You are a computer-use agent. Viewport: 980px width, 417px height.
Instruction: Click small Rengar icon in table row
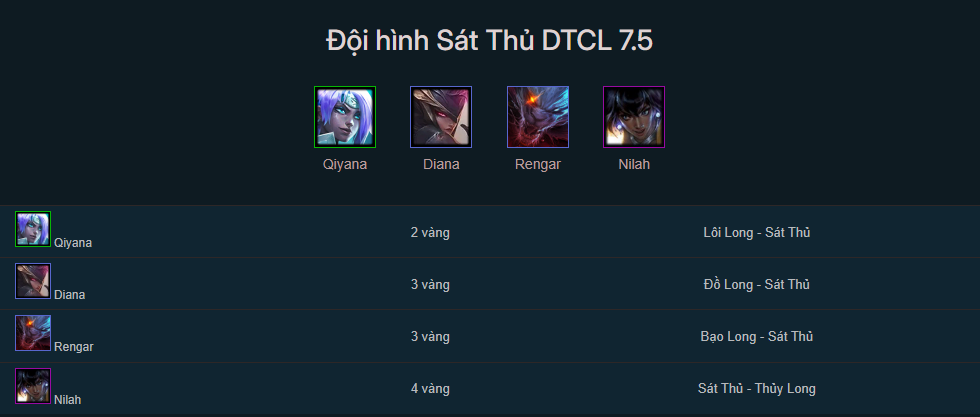[33, 333]
